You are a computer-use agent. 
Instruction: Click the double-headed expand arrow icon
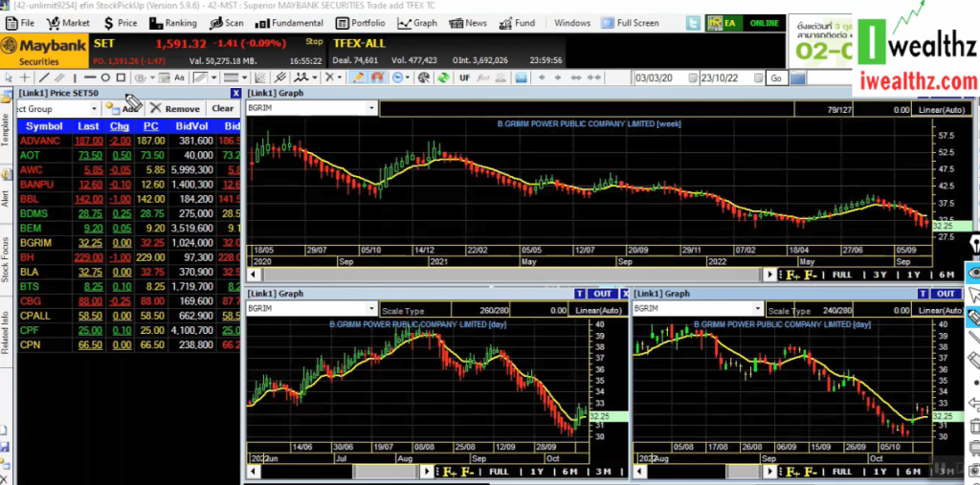coord(576,77)
